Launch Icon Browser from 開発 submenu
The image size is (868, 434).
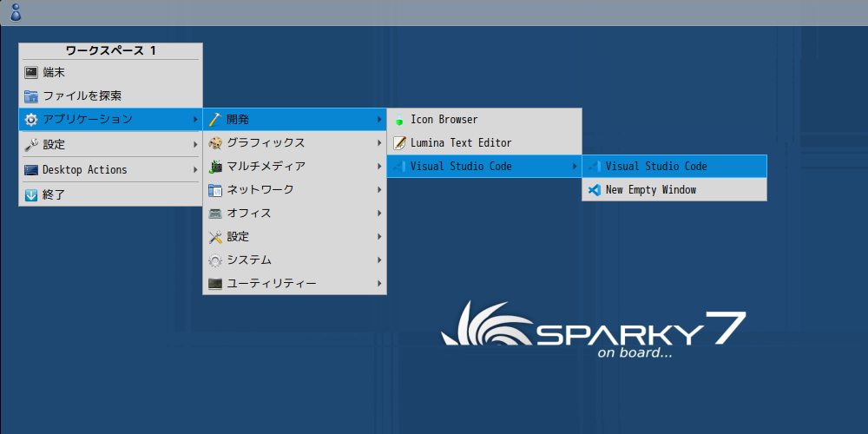(x=484, y=119)
